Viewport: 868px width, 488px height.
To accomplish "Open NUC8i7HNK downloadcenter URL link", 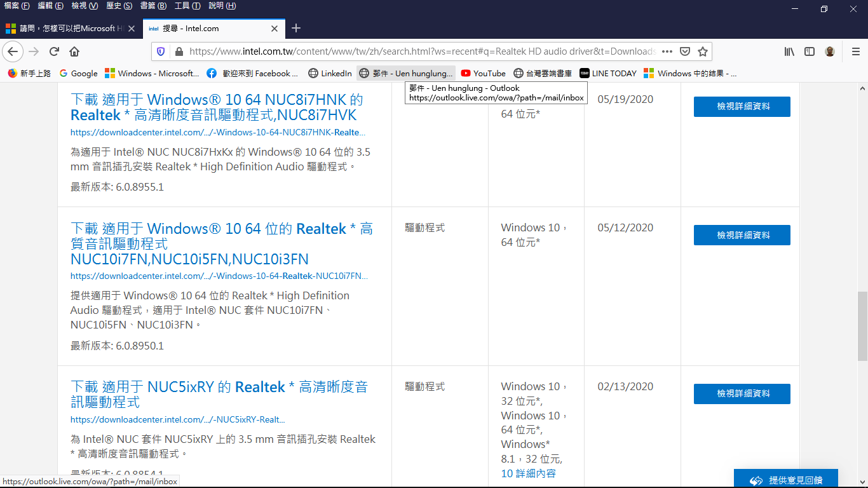I will click(x=218, y=133).
